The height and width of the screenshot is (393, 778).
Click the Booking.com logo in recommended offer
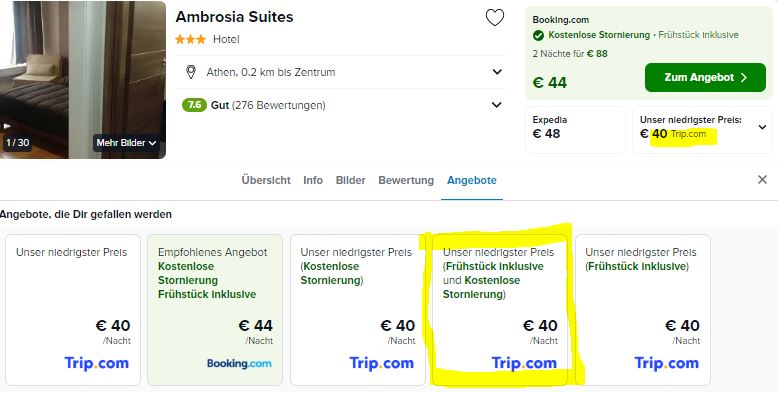(x=239, y=363)
